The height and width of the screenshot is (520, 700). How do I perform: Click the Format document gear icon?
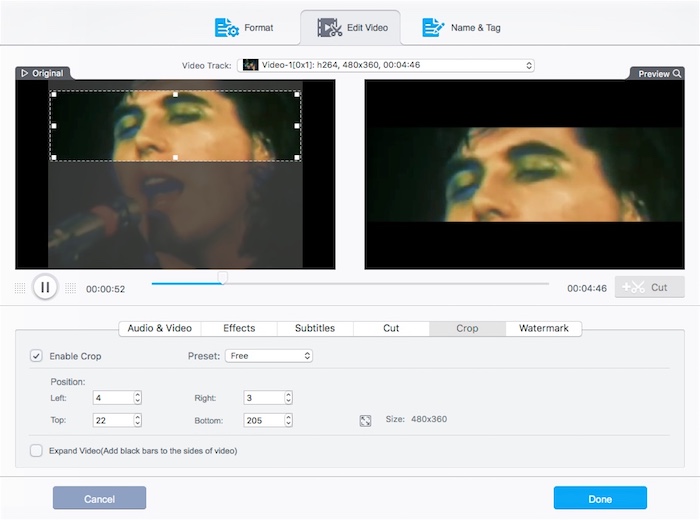tap(227, 28)
